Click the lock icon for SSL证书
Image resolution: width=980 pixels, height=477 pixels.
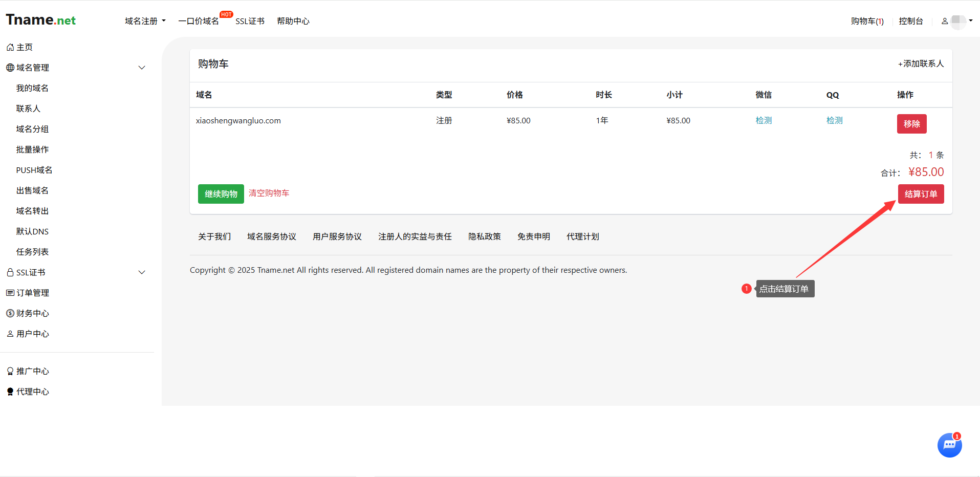pos(10,272)
